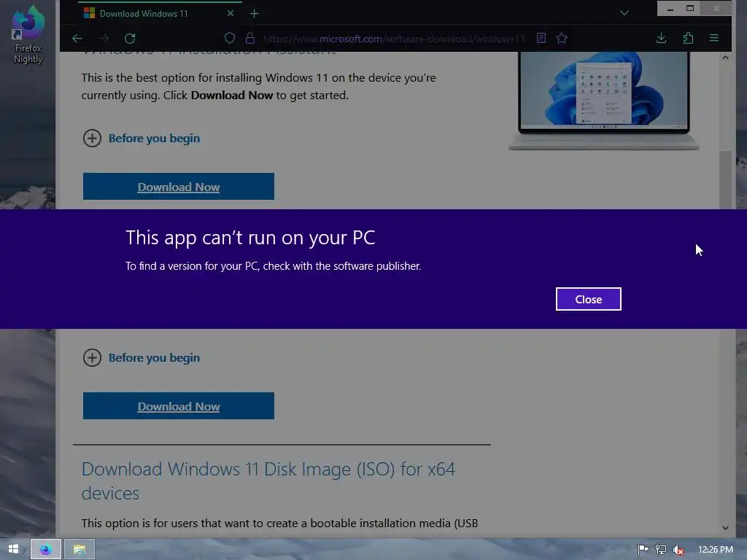
Task: Bookmark this page with star icon
Action: [x=562, y=38]
